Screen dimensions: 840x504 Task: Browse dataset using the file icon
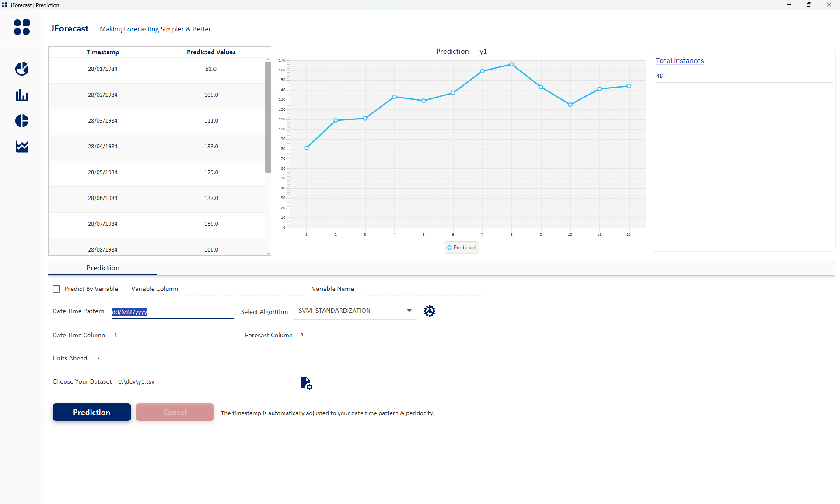point(305,383)
